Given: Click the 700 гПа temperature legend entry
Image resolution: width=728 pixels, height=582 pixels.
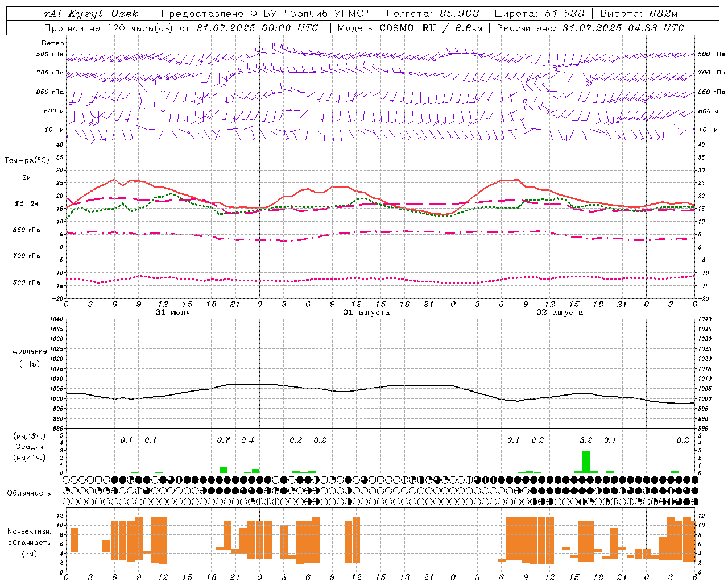Looking at the screenshot, I should [x=27, y=256].
